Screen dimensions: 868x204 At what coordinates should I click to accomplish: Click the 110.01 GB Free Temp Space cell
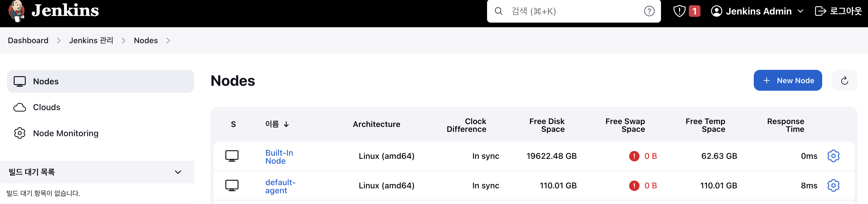718,185
